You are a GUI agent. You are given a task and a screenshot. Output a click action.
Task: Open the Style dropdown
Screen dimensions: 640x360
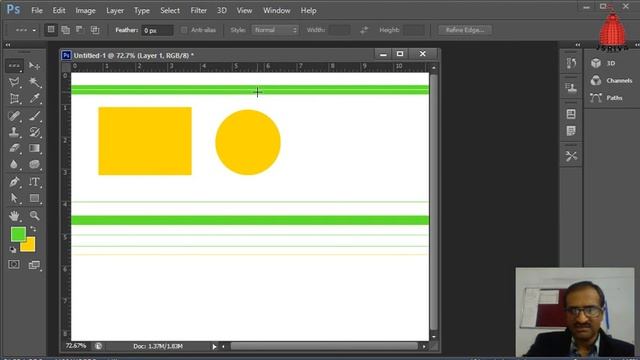(275, 30)
